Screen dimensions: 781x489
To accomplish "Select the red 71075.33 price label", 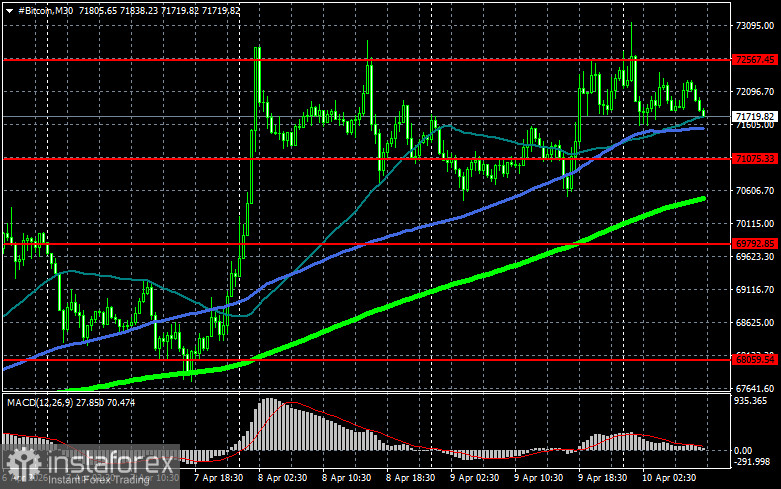I will (756, 158).
